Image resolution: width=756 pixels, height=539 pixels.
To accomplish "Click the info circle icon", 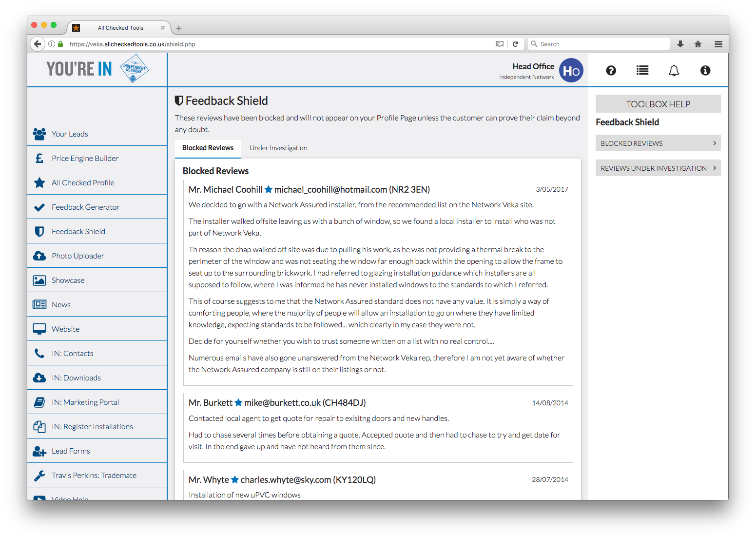I will (705, 71).
